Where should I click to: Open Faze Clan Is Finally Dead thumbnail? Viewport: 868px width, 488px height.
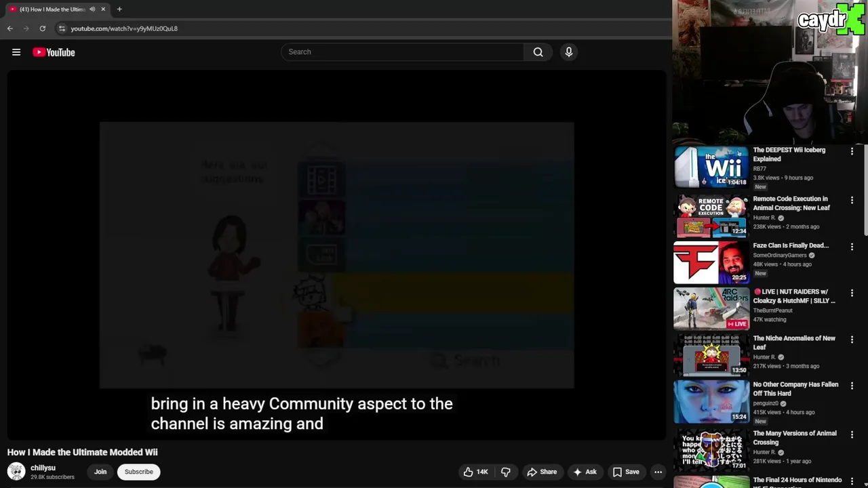(711, 262)
